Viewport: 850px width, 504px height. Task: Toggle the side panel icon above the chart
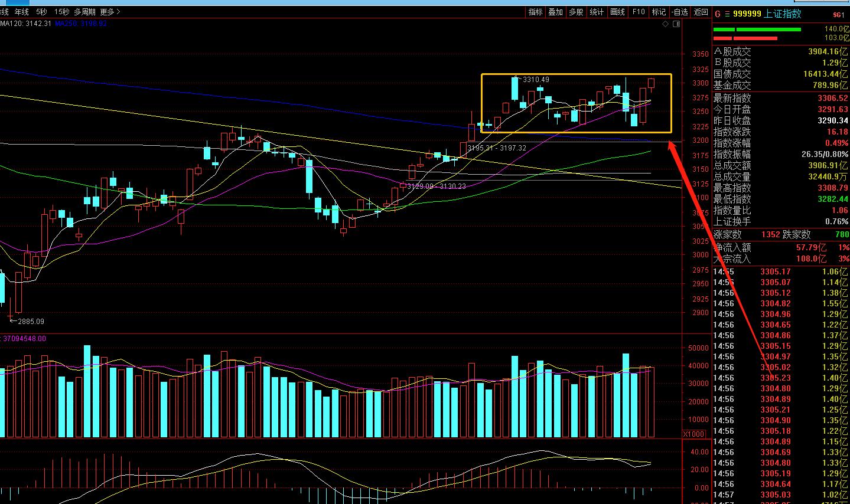(x=676, y=24)
